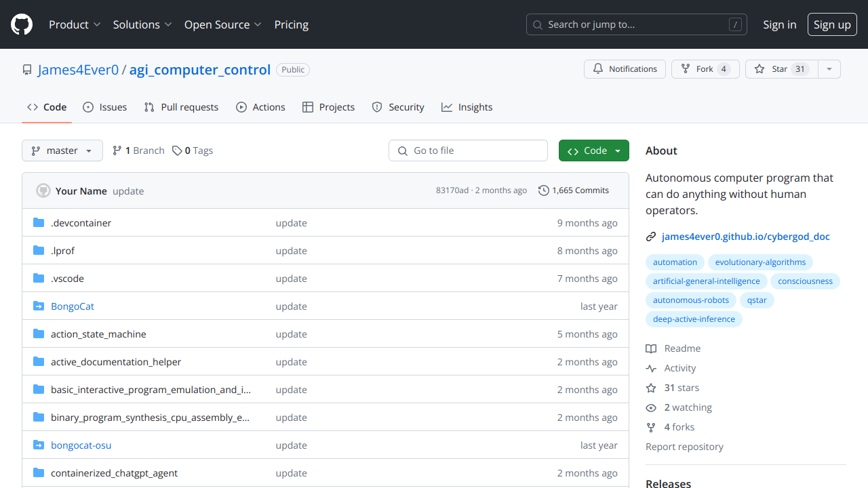Star the repository with Star button
The image size is (868, 488).
(782, 69)
